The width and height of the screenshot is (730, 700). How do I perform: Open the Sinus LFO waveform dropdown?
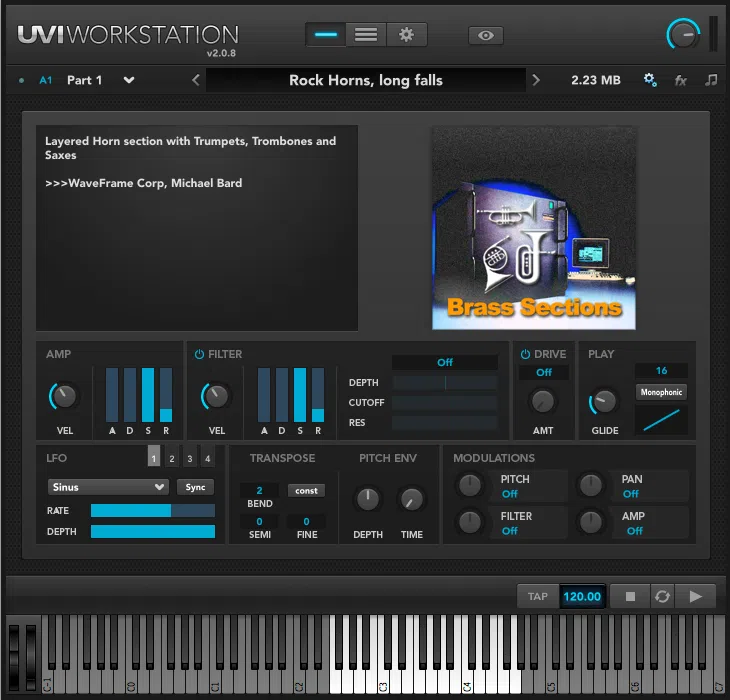[x=108, y=487]
